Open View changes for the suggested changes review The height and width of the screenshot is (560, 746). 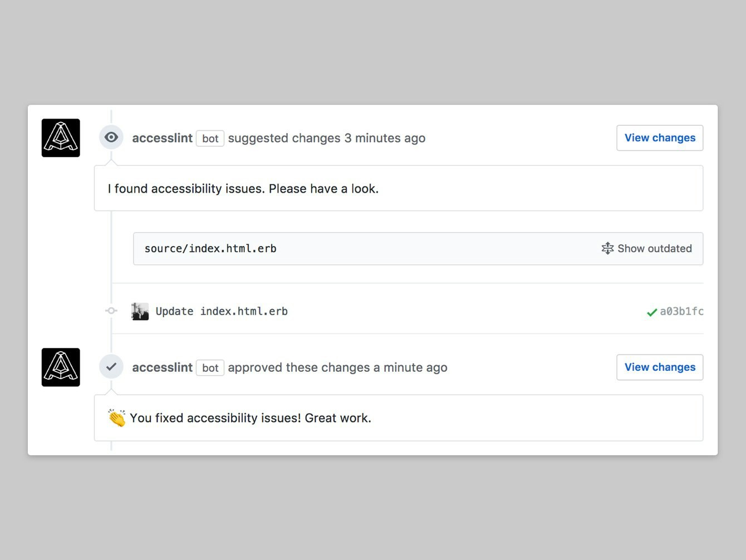[659, 137]
